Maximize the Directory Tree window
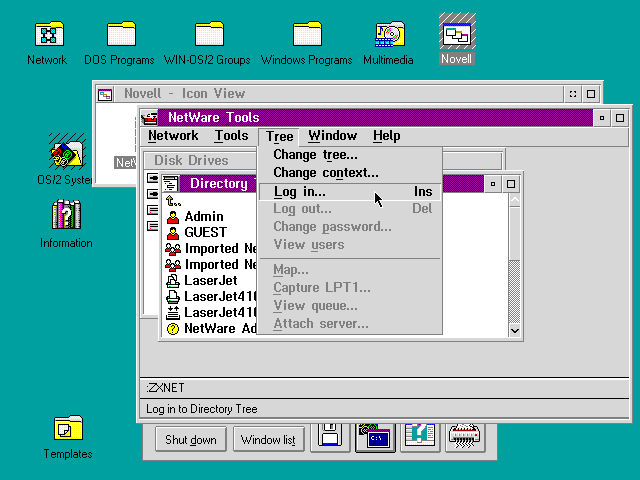The width and height of the screenshot is (640, 480). [x=511, y=184]
